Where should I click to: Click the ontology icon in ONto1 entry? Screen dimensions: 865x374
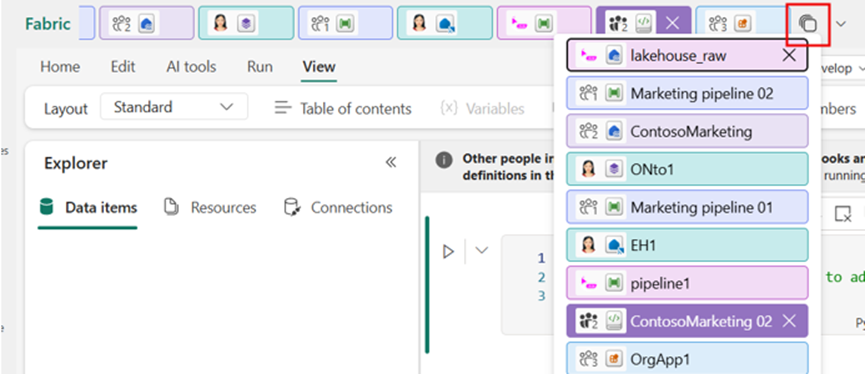pyautogui.click(x=613, y=169)
